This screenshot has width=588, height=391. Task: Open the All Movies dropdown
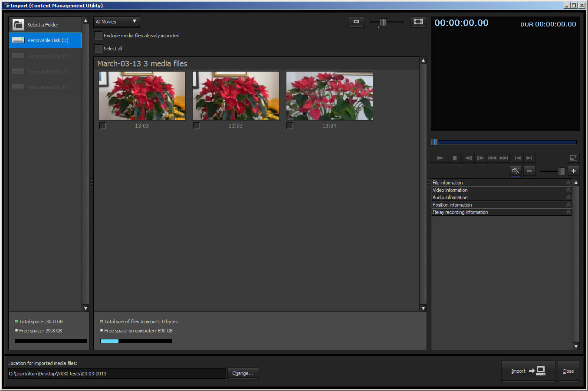tap(116, 22)
